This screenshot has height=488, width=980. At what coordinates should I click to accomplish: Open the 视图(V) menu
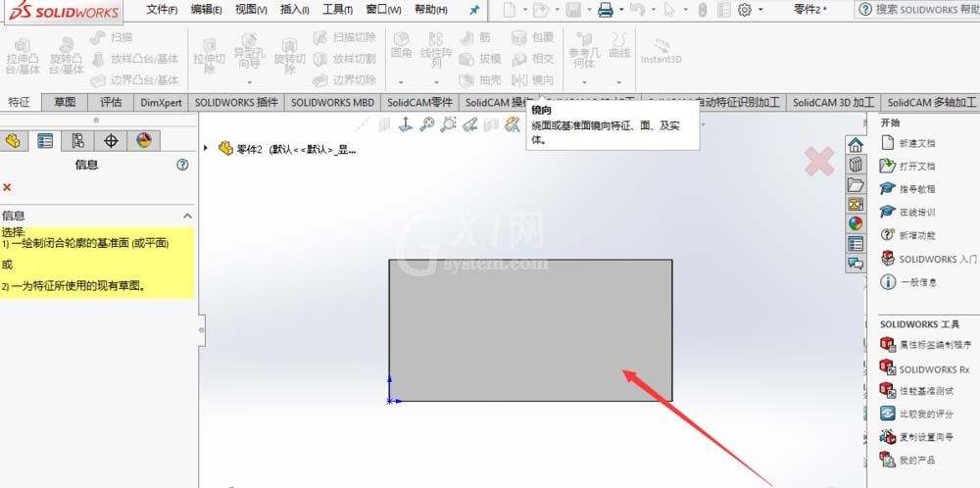(x=251, y=10)
